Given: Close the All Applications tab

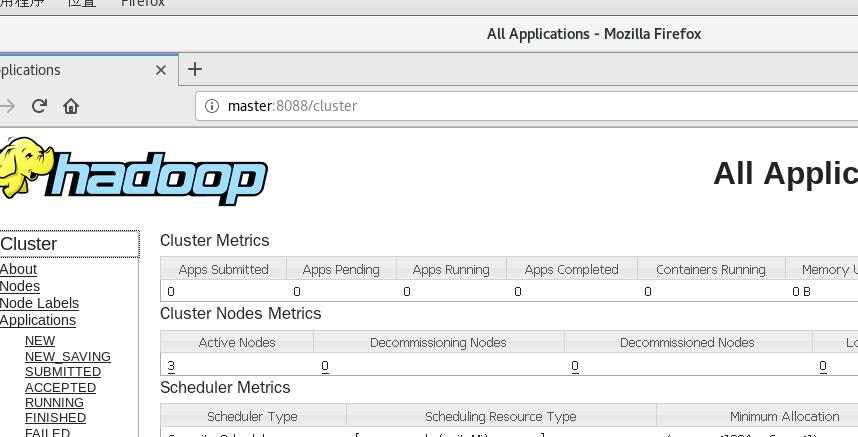Looking at the screenshot, I should point(161,70).
